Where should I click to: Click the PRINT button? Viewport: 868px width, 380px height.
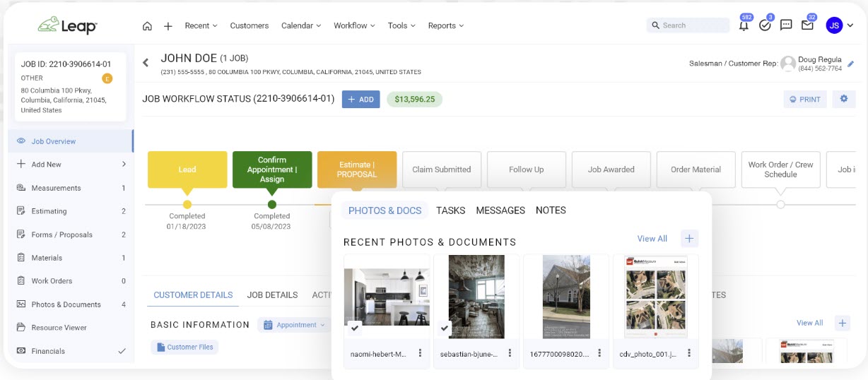805,100
